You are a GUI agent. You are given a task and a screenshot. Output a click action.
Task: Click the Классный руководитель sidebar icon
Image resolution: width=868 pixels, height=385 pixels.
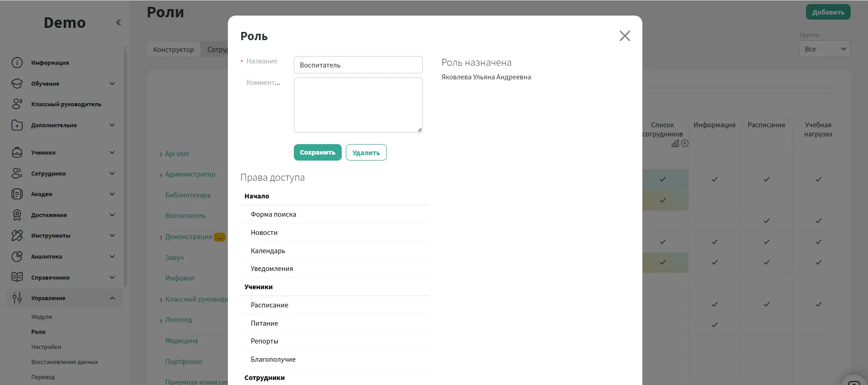(x=17, y=104)
